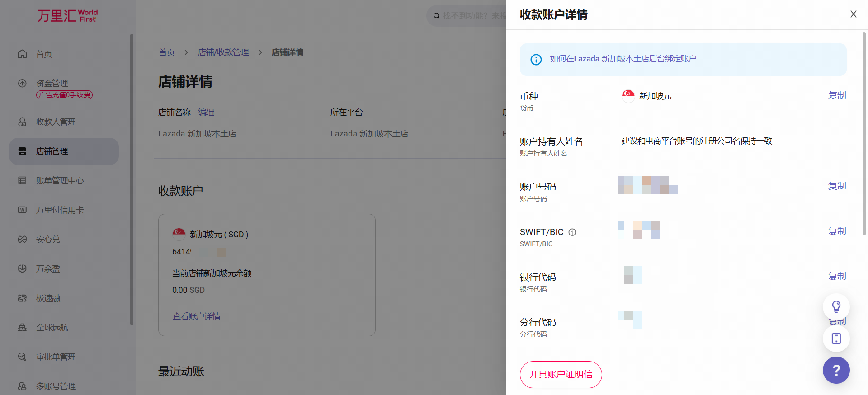Select 店铺管理 in the sidebar menu
Viewport: 868px width, 395px height.
[64, 151]
